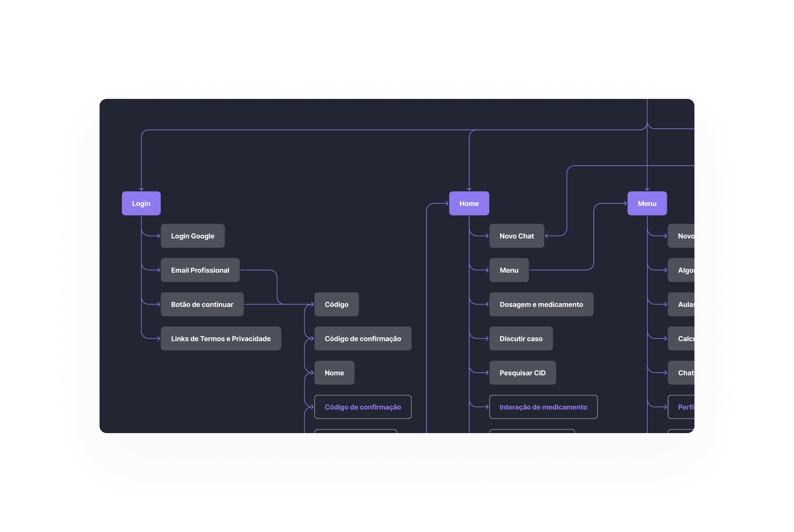
Task: Click the gray Menu node under Home
Action: pos(509,270)
